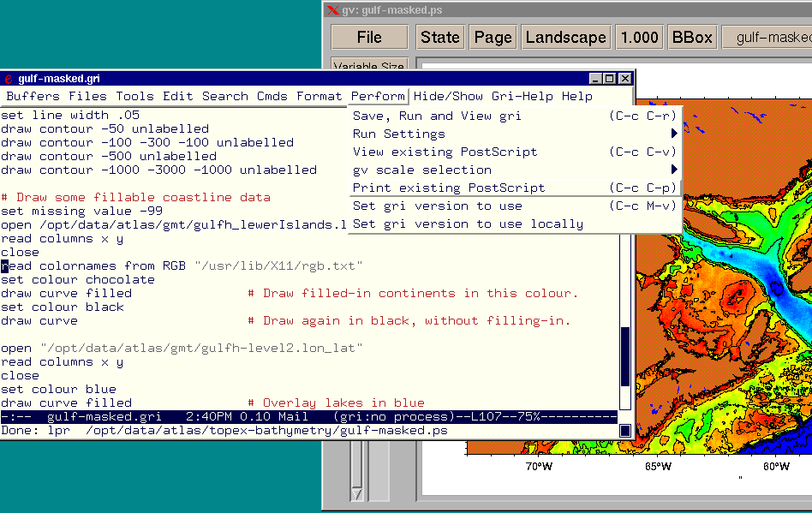Click the X11 logo in gv title bar

333,10
